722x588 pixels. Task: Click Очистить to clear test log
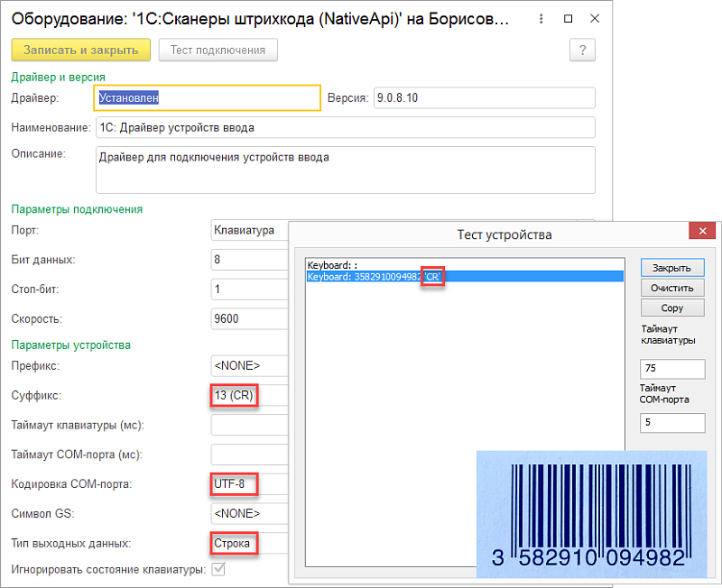(671, 288)
